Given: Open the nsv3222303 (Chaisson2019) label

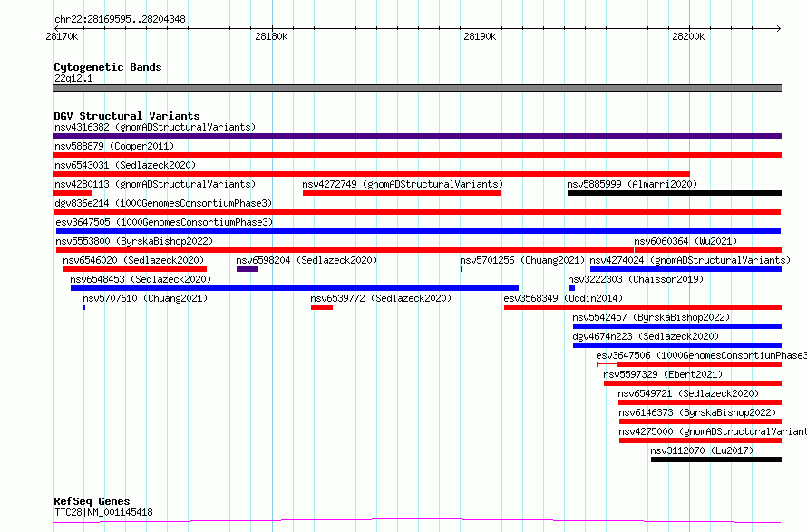Looking at the screenshot, I should pyautogui.click(x=636, y=279).
